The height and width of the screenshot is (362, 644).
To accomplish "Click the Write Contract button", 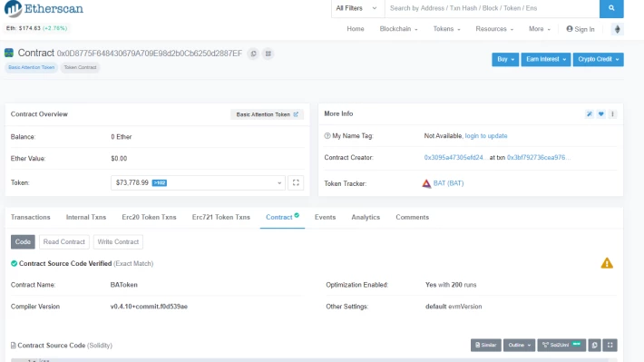I will click(x=118, y=242).
